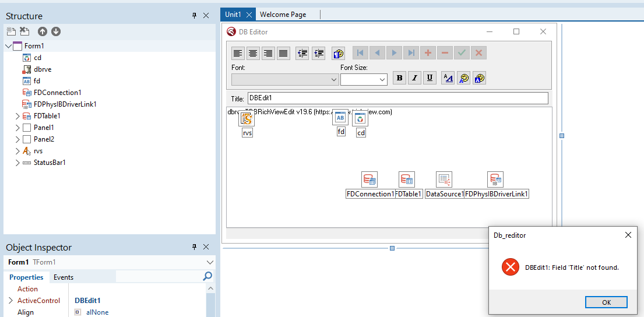Image resolution: width=644 pixels, height=317 pixels.
Task: Click the text color palette button
Action: (464, 78)
